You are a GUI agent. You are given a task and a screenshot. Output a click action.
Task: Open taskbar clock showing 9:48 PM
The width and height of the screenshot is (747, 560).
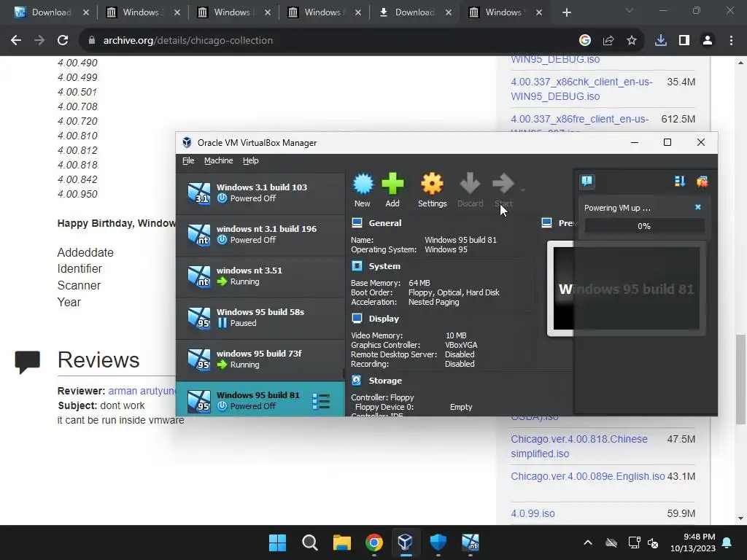point(693,542)
